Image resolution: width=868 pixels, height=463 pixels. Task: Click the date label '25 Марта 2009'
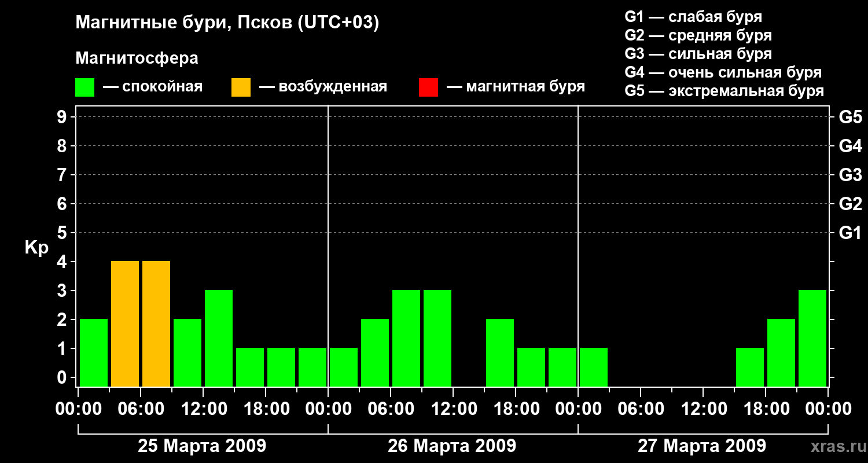click(x=202, y=446)
